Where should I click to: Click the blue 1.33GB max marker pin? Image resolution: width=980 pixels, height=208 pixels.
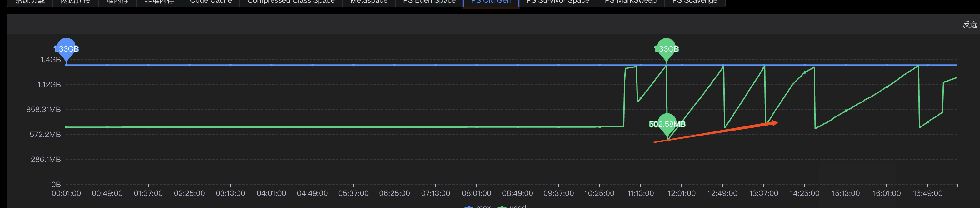click(x=66, y=49)
